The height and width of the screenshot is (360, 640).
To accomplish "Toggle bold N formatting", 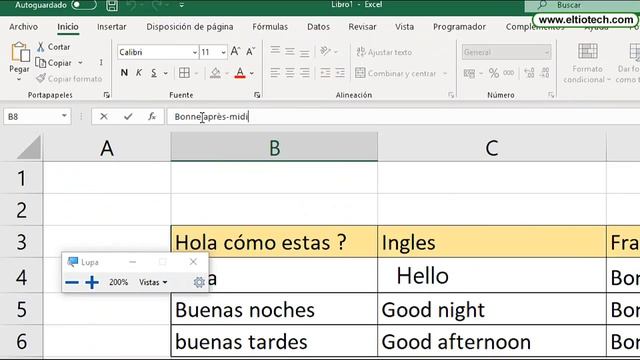I will point(124,73).
